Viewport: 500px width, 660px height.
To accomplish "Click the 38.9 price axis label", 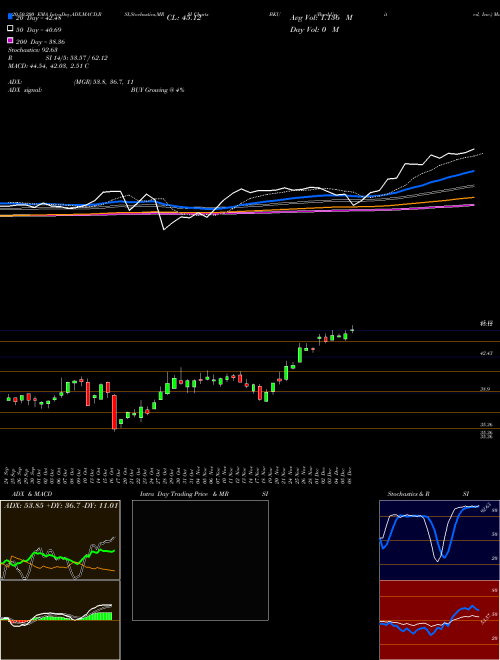I will [x=485, y=389].
